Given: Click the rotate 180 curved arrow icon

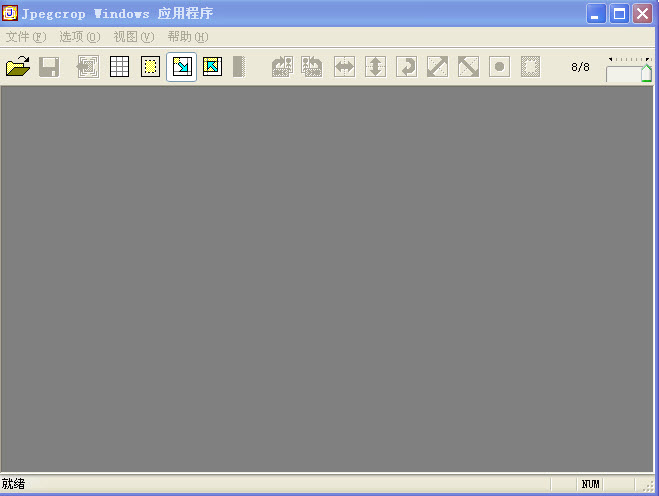Looking at the screenshot, I should (406, 67).
